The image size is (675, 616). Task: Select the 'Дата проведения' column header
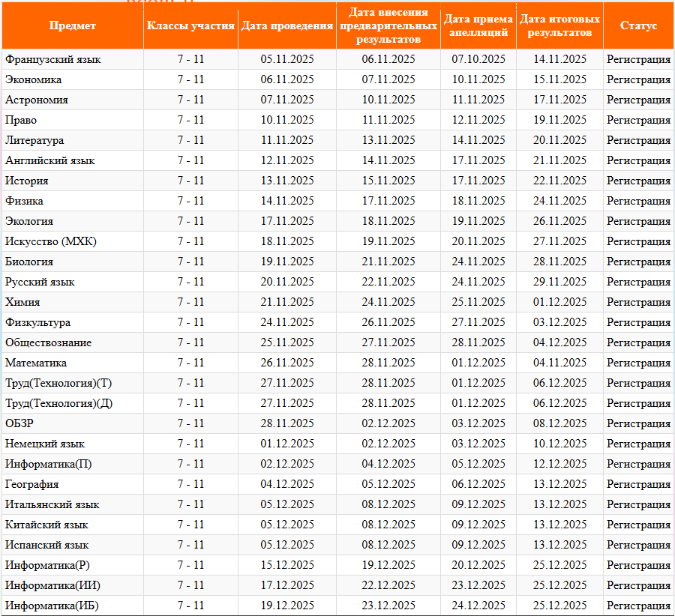(287, 25)
